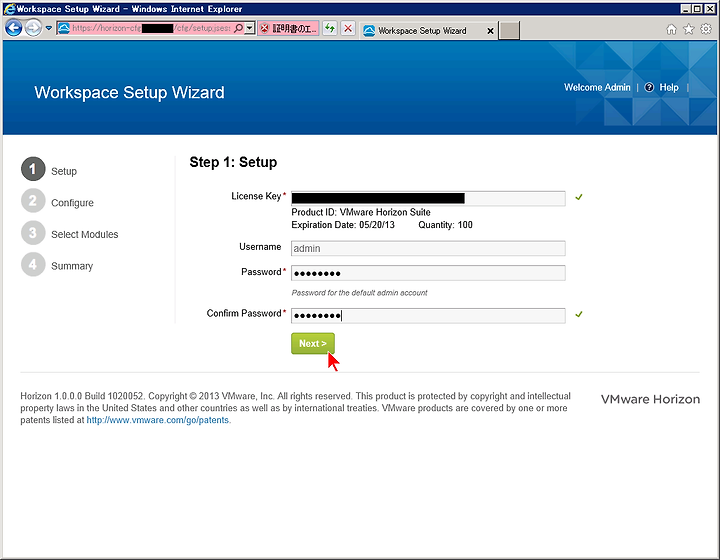The height and width of the screenshot is (560, 720).
Task: Click the 'Quantity: 100' text
Action: (445, 225)
